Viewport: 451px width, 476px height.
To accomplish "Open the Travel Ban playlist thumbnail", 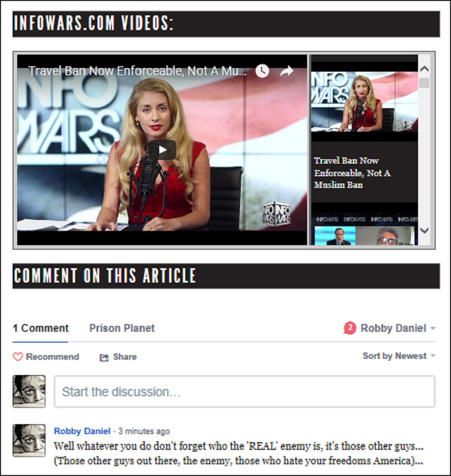I will click(x=364, y=102).
